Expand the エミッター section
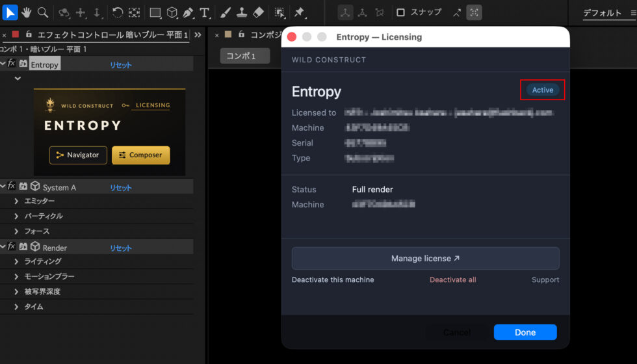The image size is (637, 364). click(x=16, y=201)
